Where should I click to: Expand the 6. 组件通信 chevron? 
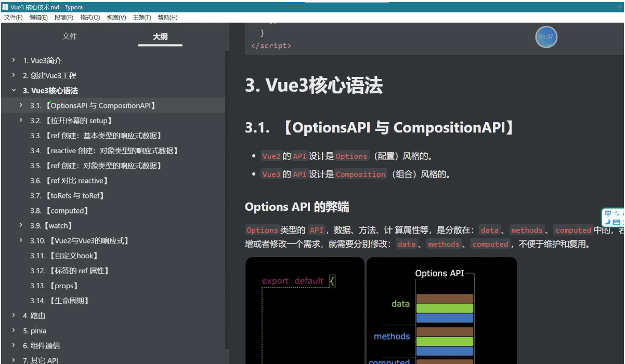[x=14, y=345]
